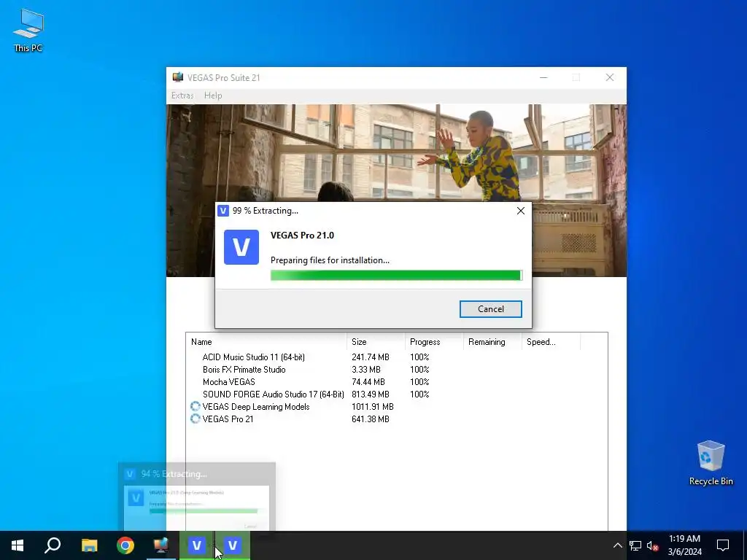Sort the list by Size column
Screen dimensions: 747x560
pos(376,342)
